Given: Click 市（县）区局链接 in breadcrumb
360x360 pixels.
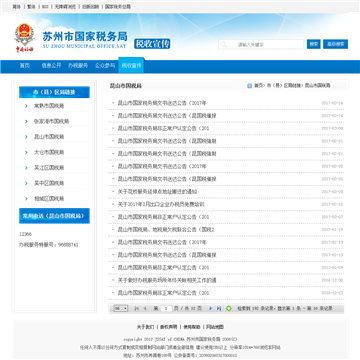Looking at the screenshot, I should tap(284, 86).
